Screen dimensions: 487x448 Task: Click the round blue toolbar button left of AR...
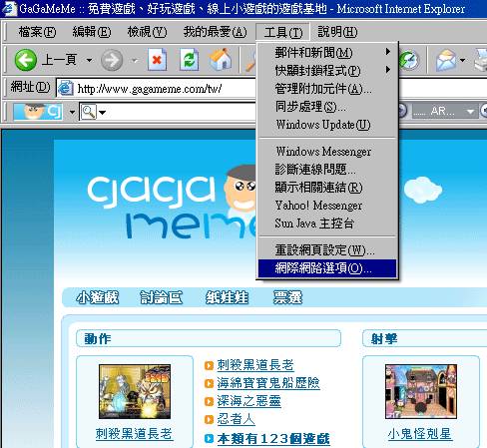[x=402, y=111]
